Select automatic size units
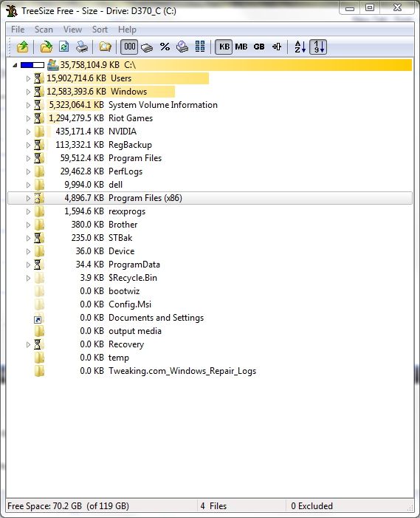This screenshot has height=518, width=420. pyautogui.click(x=277, y=47)
